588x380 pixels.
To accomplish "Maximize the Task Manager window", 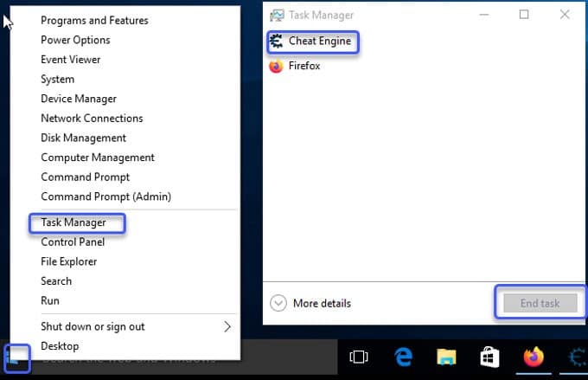I will point(524,14).
